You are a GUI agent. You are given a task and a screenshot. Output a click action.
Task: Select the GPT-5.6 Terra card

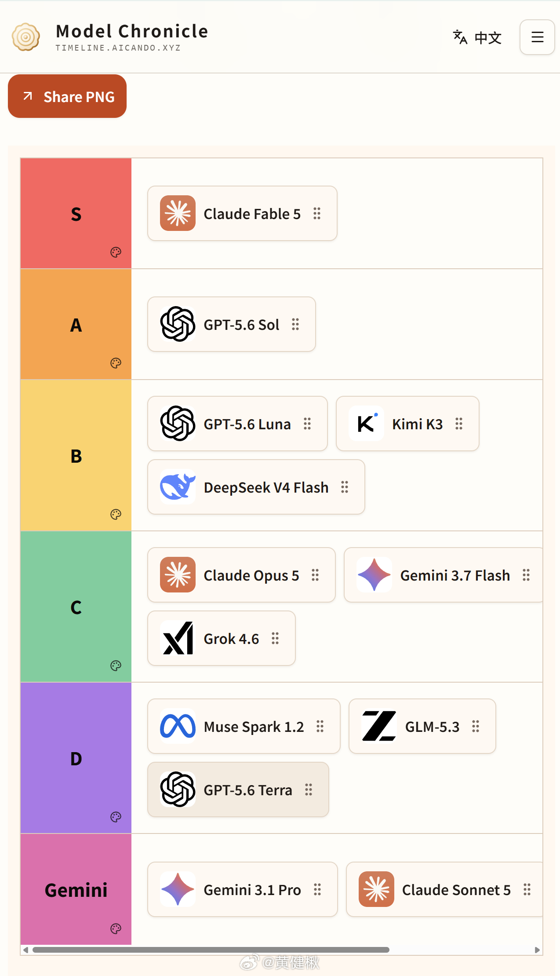point(238,790)
